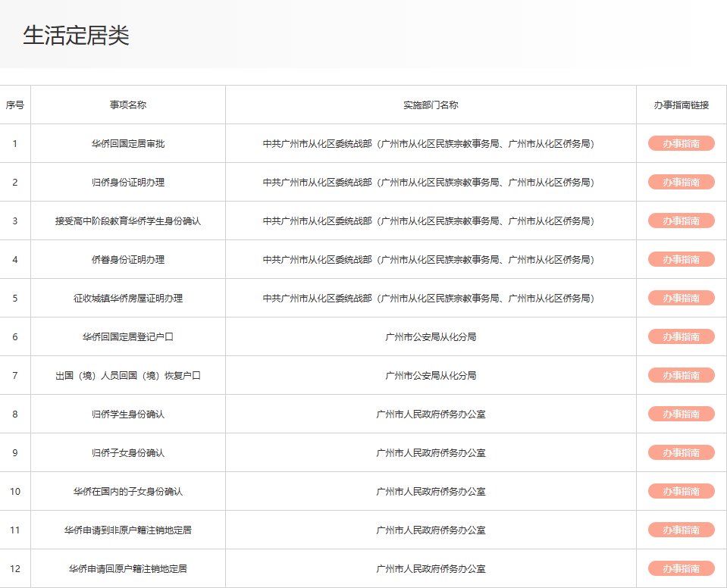The width and height of the screenshot is (727, 588).
Task: Open 办事指南 for 征收城镇华侨房屋证明办理
Action: [681, 298]
